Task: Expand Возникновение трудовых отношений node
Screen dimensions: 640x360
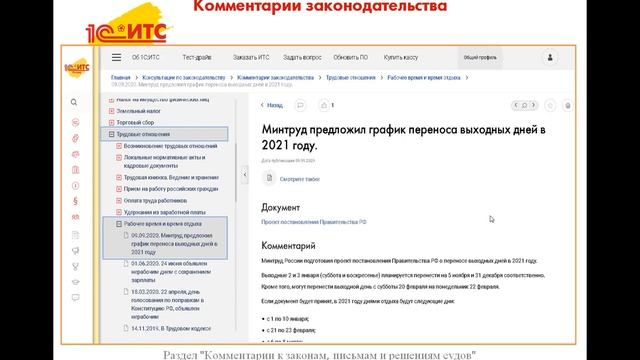Action: coord(119,146)
